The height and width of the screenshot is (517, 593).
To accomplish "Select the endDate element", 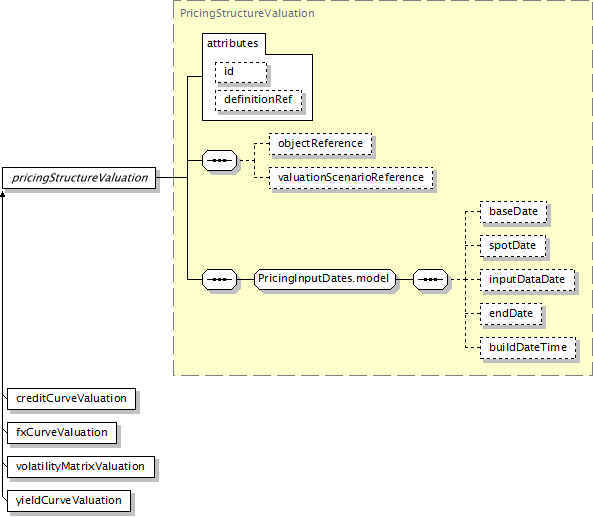I will pos(511,314).
